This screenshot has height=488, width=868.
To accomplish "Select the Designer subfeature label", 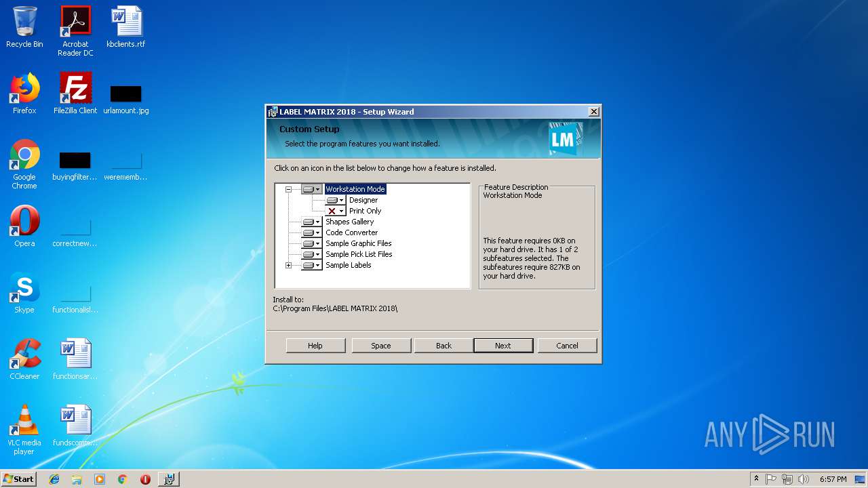I will click(x=363, y=200).
